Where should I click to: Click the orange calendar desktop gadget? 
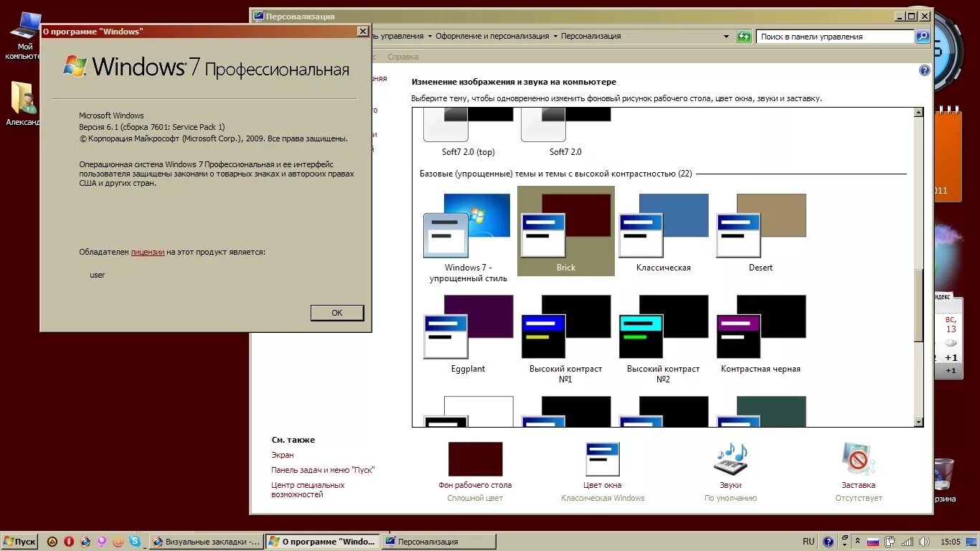tap(947, 154)
